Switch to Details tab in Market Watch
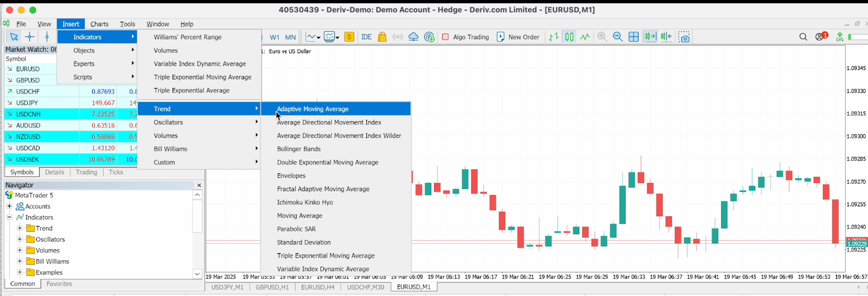Viewport: 868px width, 296px height. click(54, 172)
